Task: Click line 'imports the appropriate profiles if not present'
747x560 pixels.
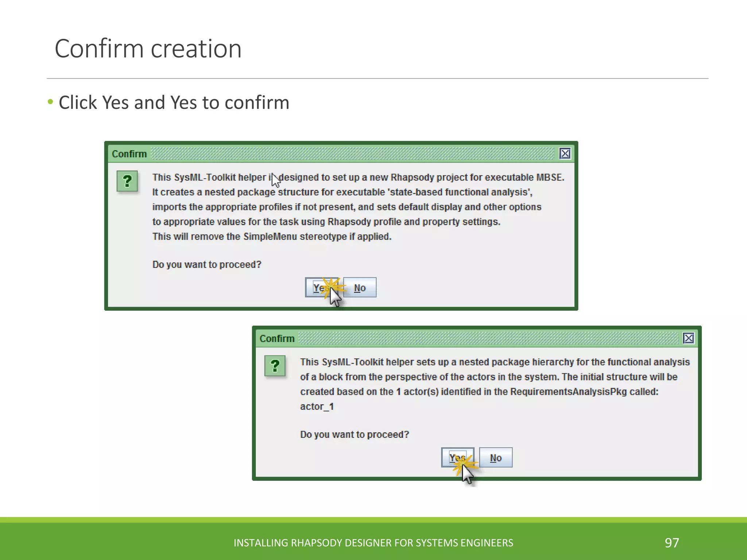Action: tap(347, 207)
